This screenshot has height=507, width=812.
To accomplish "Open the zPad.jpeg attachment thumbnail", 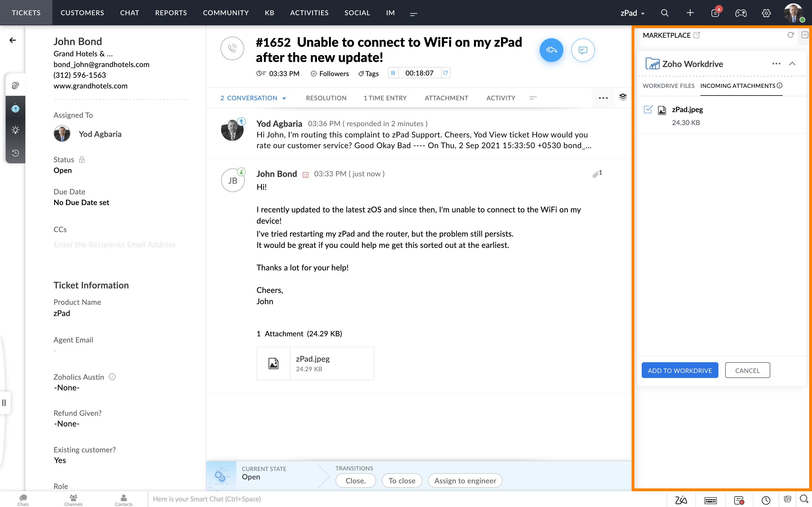I will (x=273, y=363).
